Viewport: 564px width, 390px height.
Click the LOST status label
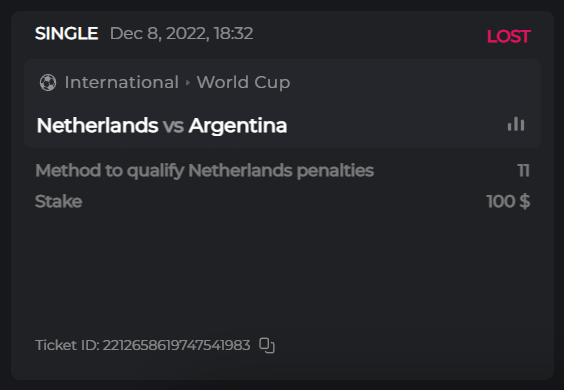pyautogui.click(x=509, y=36)
